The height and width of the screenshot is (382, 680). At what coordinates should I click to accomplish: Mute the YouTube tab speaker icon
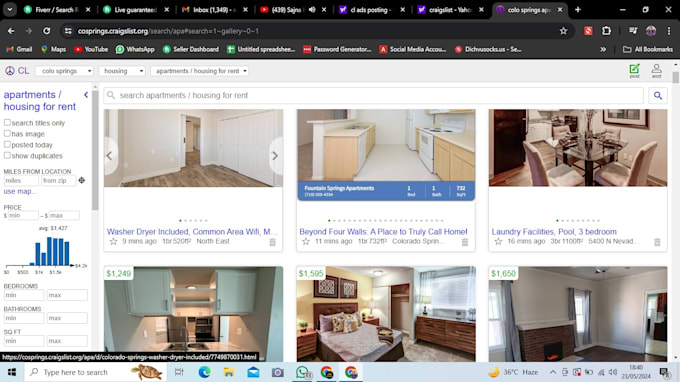pos(312,10)
